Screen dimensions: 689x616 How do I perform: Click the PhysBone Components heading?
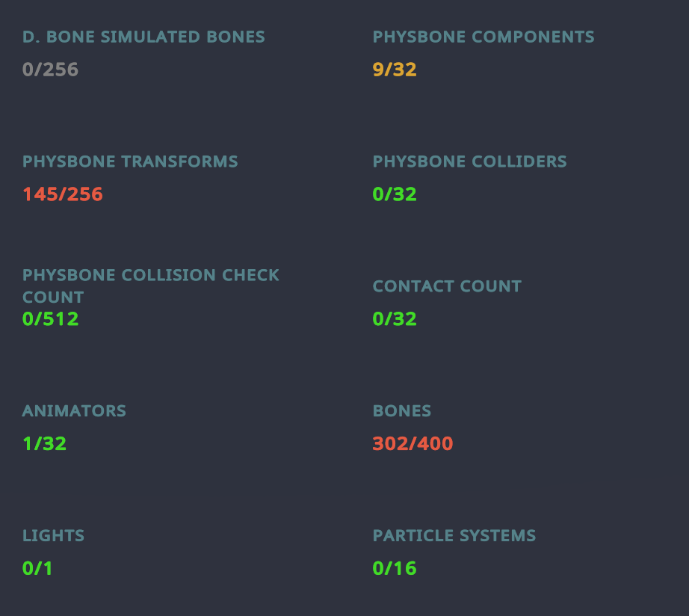click(483, 37)
